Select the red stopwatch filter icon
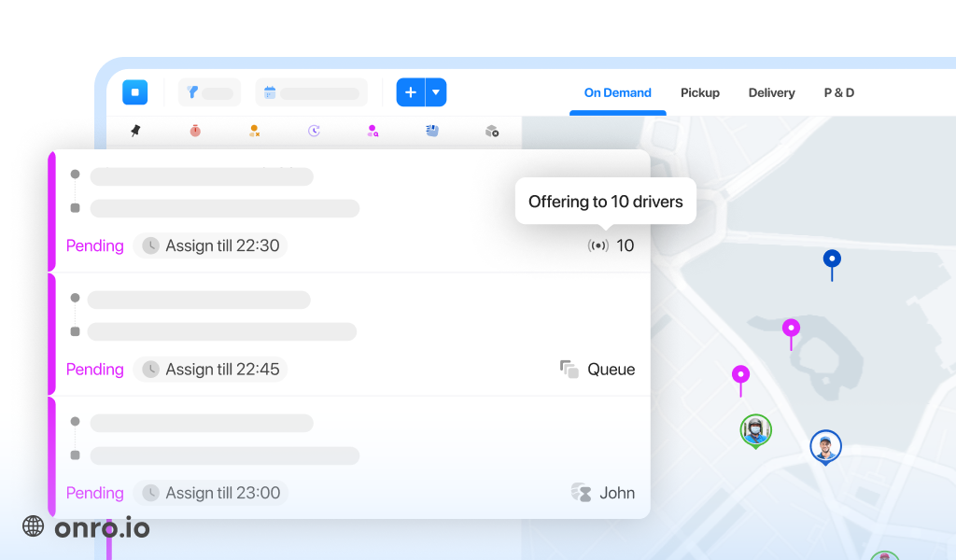The image size is (956, 560). click(195, 131)
